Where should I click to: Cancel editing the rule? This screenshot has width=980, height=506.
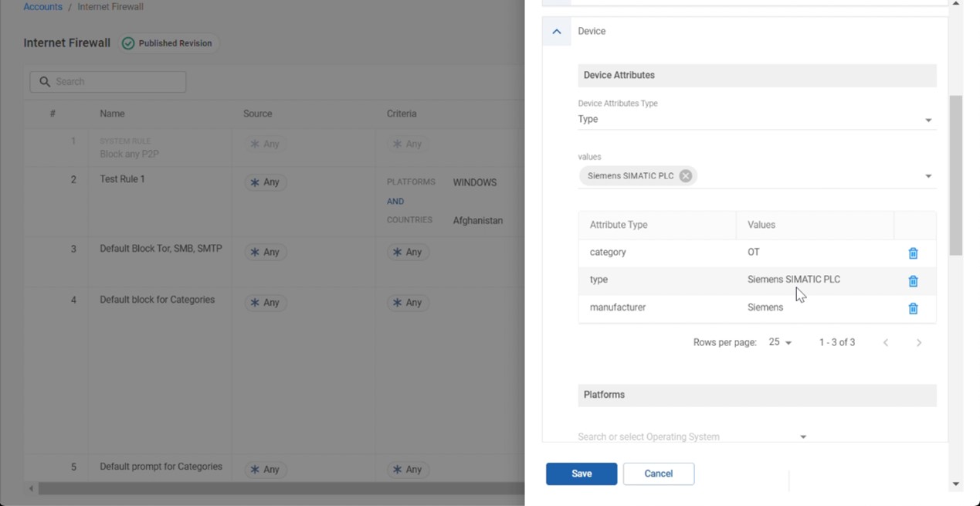pos(658,474)
